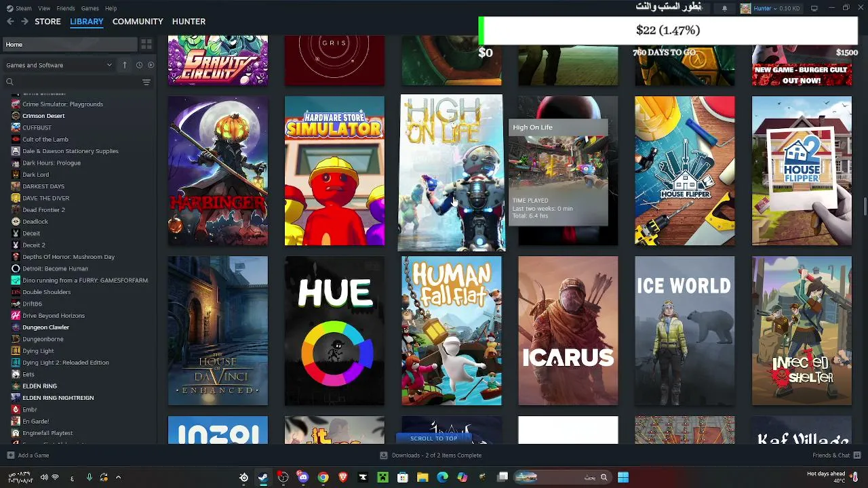The width and height of the screenshot is (868, 488).
Task: Open Google Chrome from the taskbar
Action: tap(323, 477)
